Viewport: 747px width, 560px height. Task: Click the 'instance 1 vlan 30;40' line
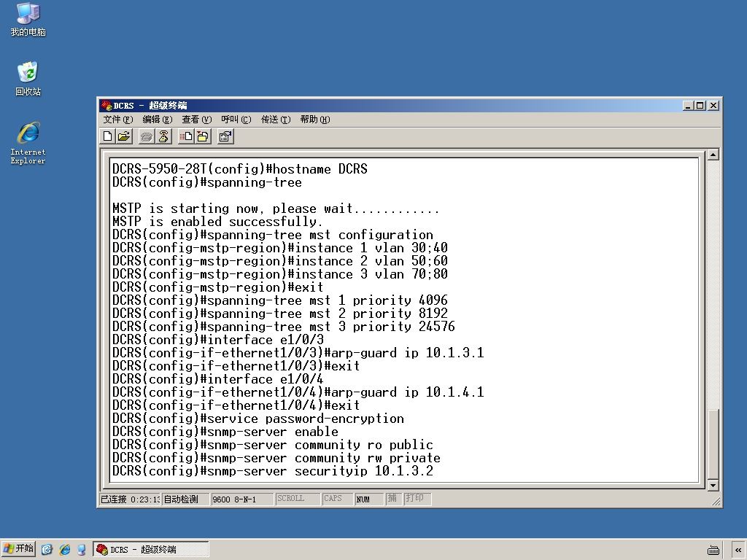[x=280, y=248]
